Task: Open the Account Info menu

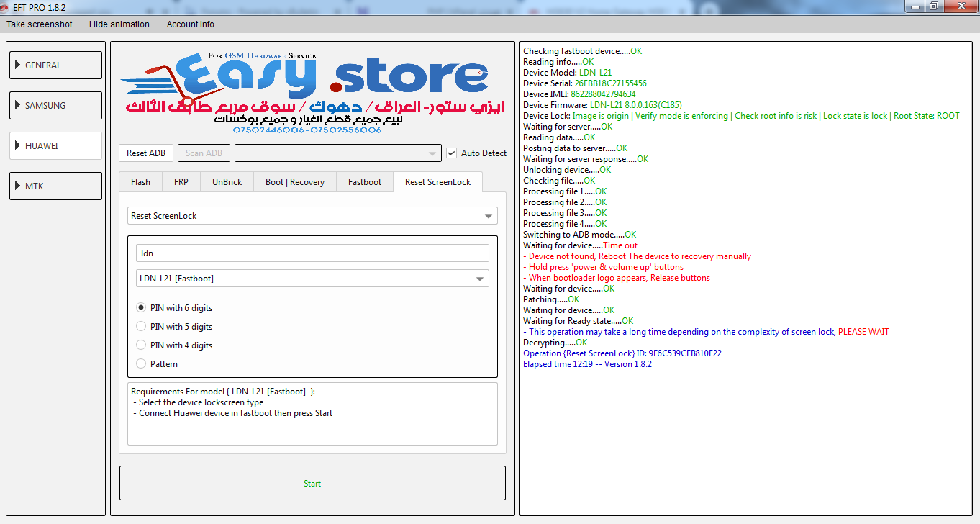Action: pos(191,24)
